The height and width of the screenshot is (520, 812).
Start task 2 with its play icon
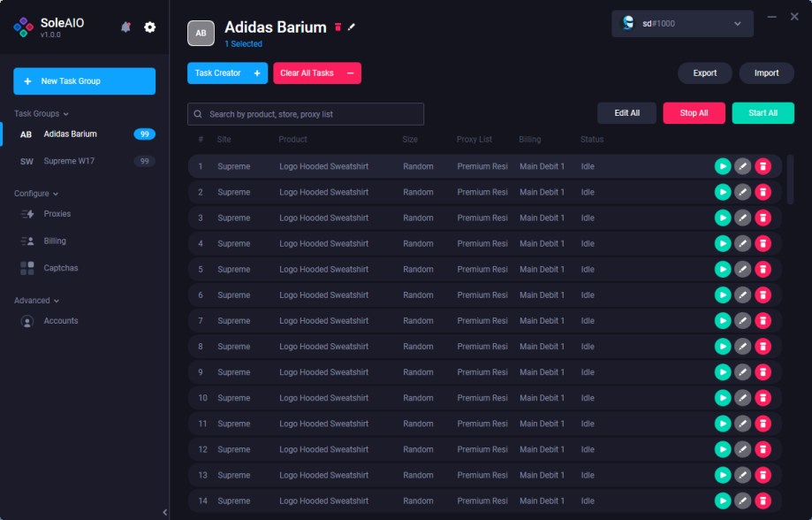[723, 192]
